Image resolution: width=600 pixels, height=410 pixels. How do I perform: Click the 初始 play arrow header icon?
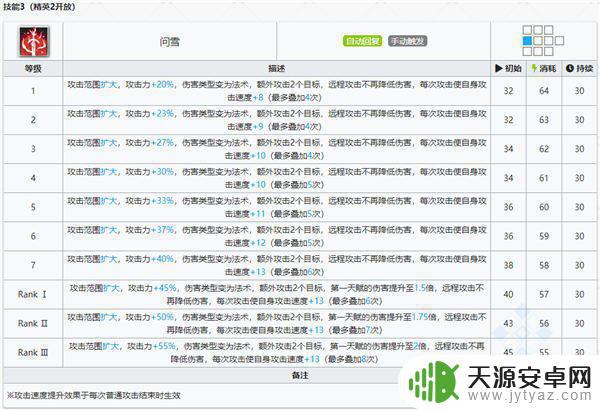point(498,68)
